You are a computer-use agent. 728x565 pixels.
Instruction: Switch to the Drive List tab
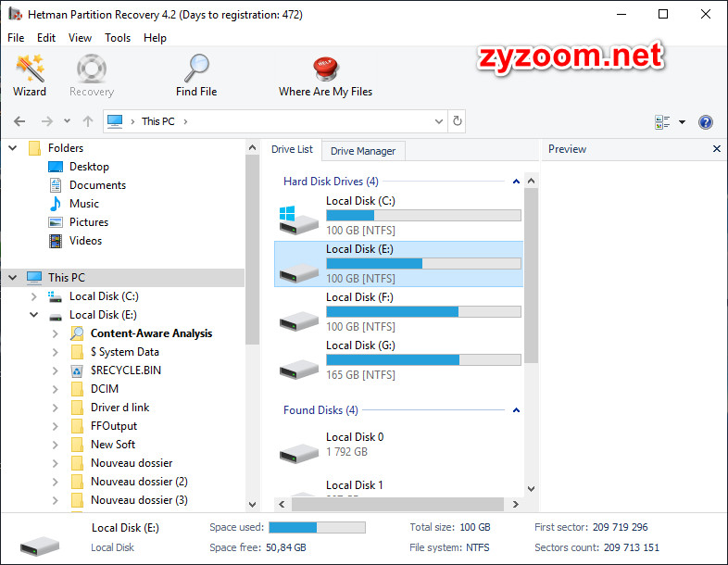[292, 149]
